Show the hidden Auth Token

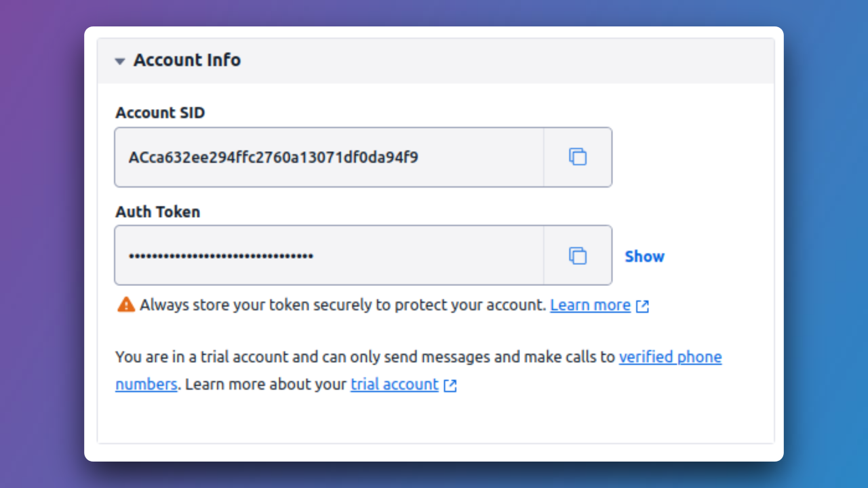tap(644, 256)
